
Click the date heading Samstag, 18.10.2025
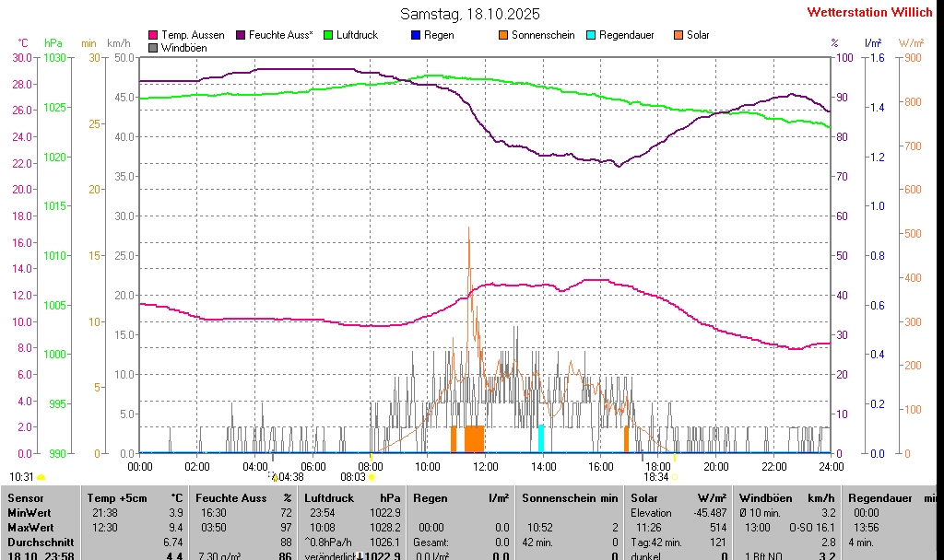tap(470, 14)
